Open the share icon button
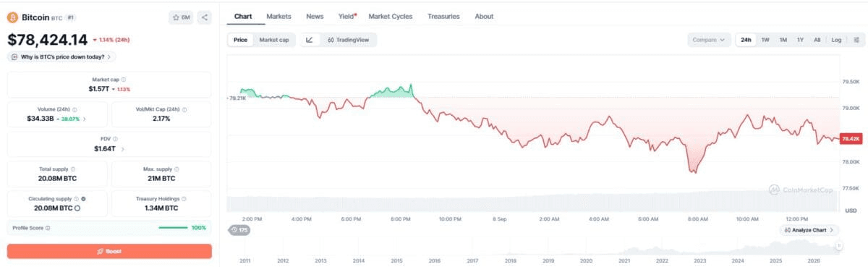Screen dimensions: 868x267 (x=204, y=17)
